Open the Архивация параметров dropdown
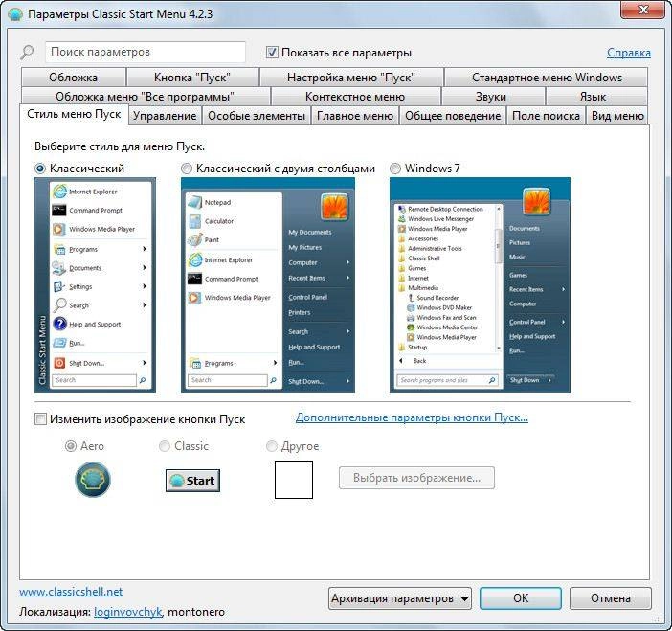This screenshot has width=672, height=631. coord(400,598)
